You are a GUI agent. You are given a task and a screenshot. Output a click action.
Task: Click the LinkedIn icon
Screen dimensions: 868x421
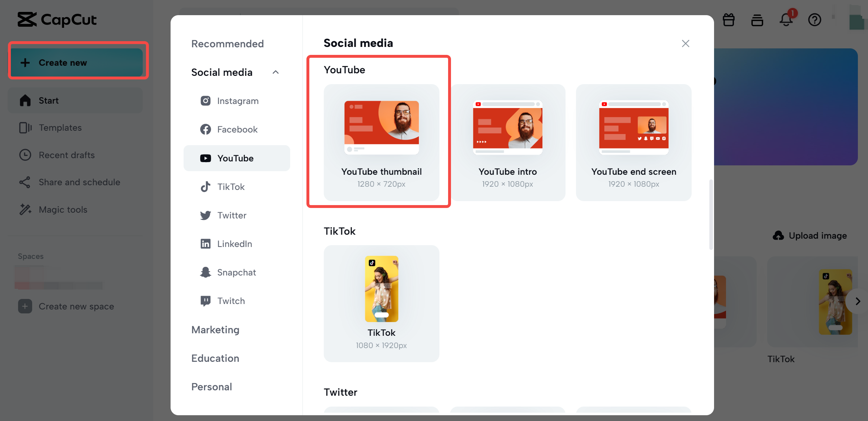click(206, 244)
